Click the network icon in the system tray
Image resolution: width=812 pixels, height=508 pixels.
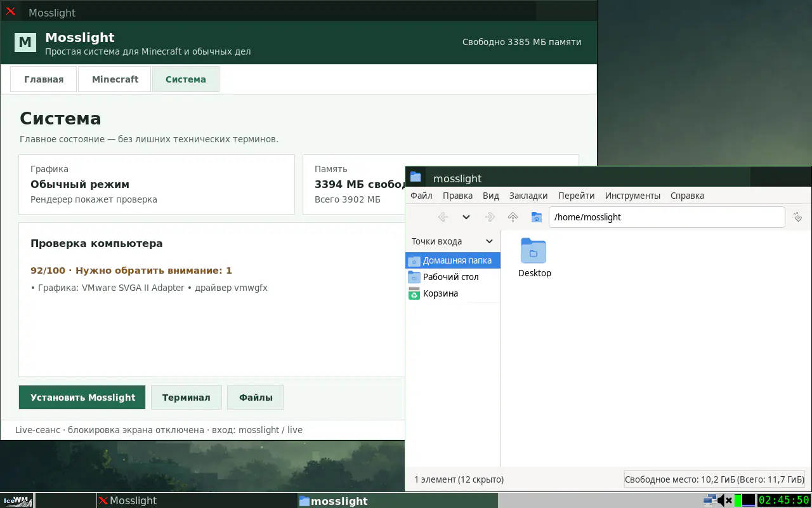click(709, 500)
